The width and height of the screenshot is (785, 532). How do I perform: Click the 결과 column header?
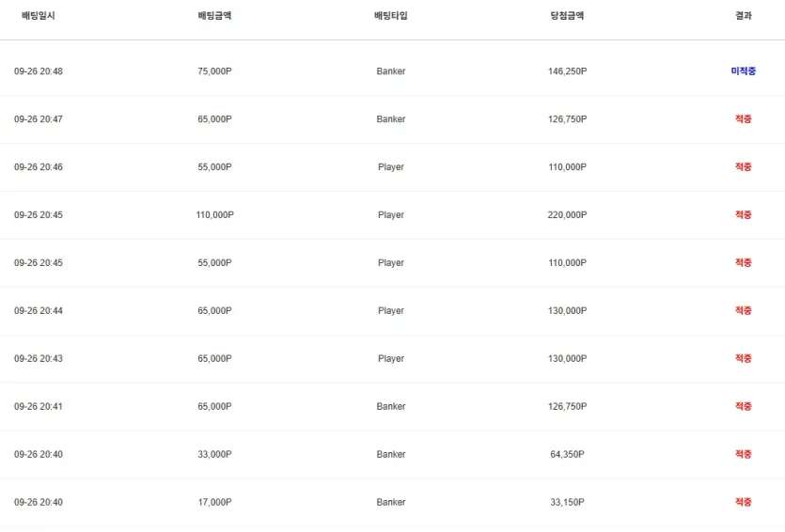(743, 16)
